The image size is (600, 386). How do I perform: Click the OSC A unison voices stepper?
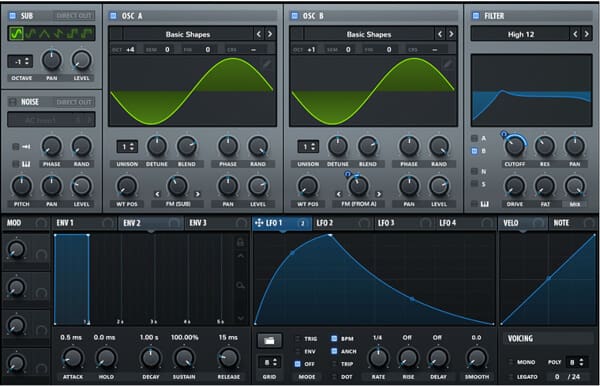pyautogui.click(x=127, y=146)
